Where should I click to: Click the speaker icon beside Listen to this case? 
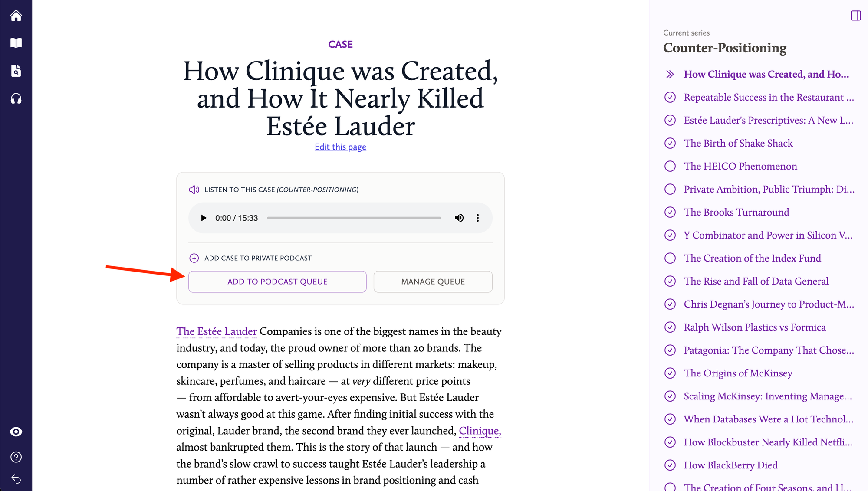[194, 190]
